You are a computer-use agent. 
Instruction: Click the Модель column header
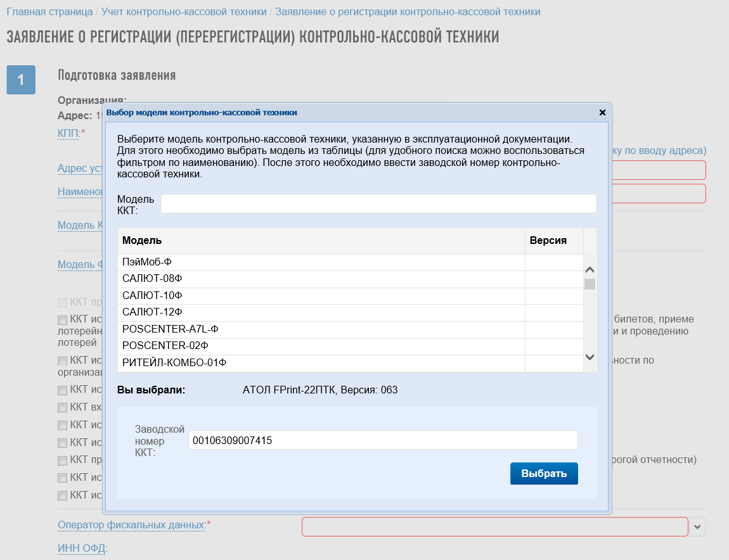point(321,240)
